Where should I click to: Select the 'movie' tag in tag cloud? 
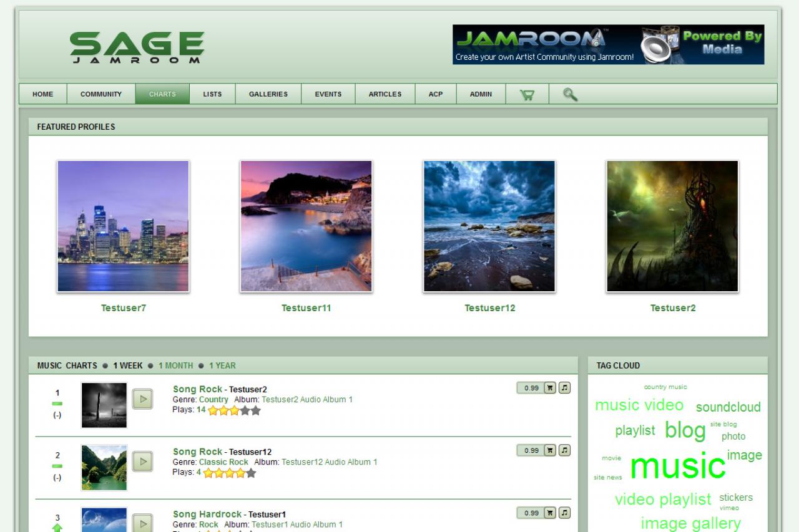tap(612, 458)
